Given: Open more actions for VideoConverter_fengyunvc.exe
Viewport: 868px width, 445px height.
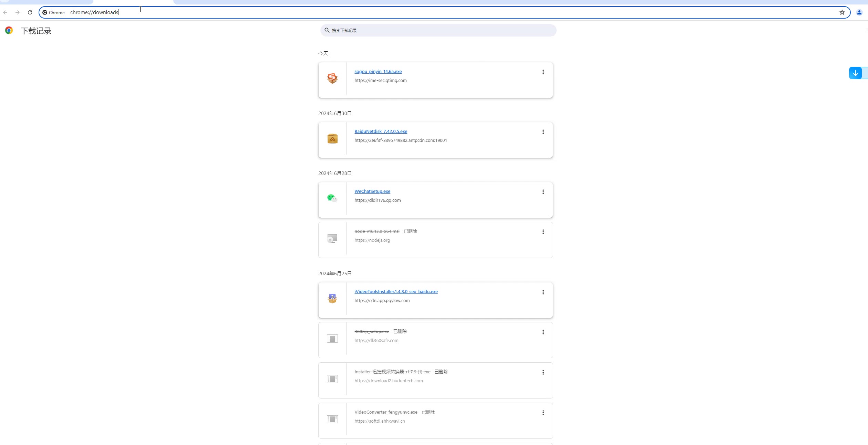Looking at the screenshot, I should pos(543,413).
